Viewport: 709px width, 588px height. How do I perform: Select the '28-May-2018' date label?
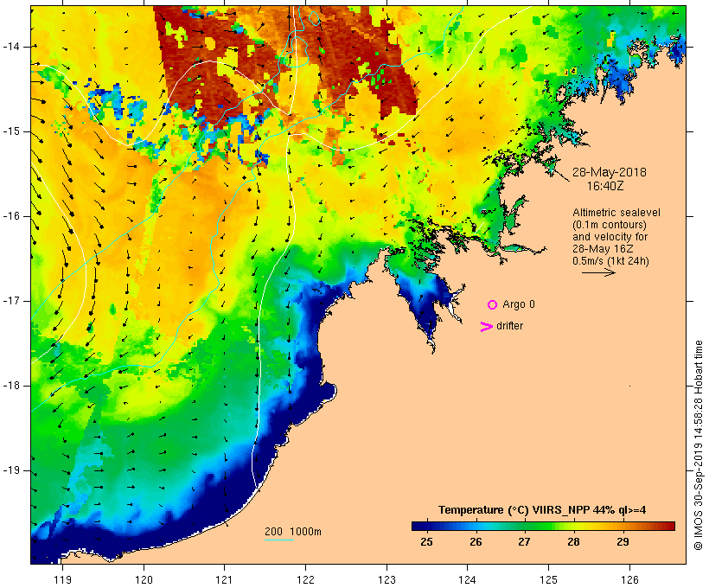coord(609,172)
